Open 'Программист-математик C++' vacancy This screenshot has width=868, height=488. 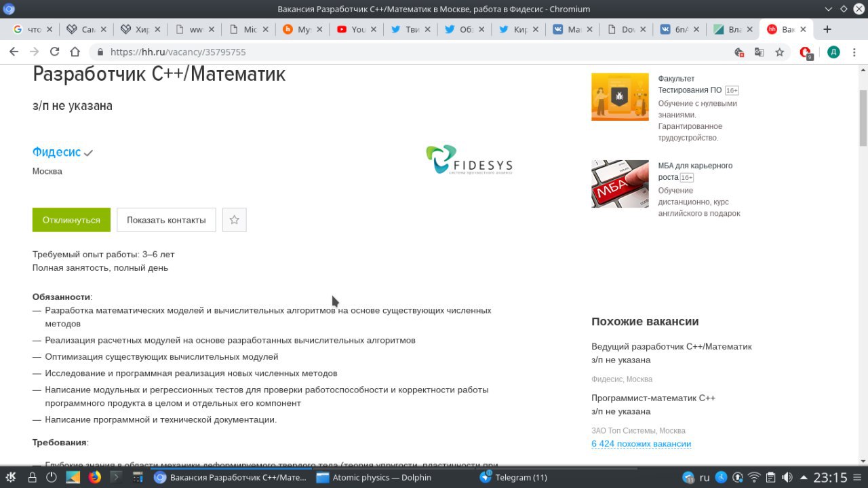pos(653,398)
